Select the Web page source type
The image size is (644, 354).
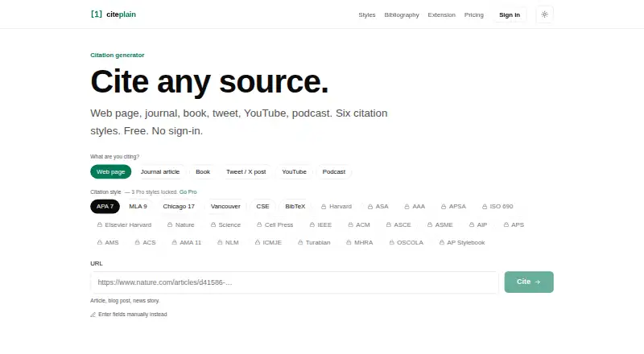tap(111, 171)
